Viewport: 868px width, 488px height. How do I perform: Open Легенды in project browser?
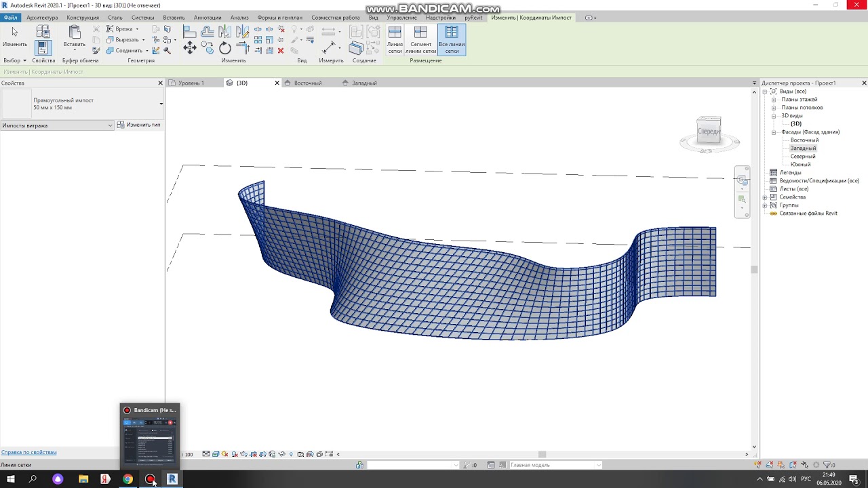pos(790,173)
